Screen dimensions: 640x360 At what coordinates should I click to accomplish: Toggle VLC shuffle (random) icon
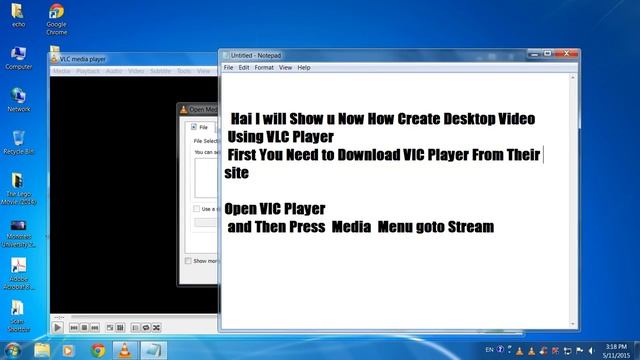click(x=156, y=327)
